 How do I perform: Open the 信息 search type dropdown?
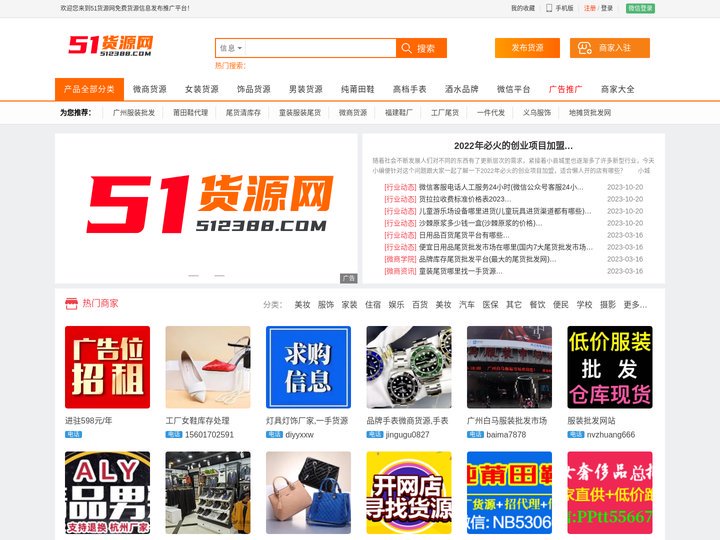pyautogui.click(x=231, y=48)
